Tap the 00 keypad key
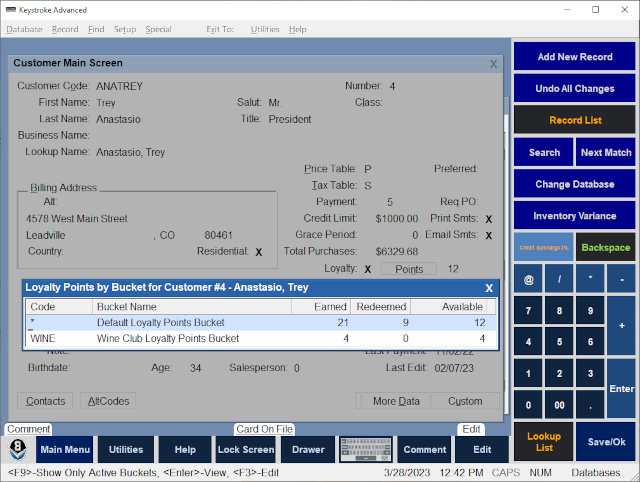This screenshot has height=482, width=640. (559, 405)
